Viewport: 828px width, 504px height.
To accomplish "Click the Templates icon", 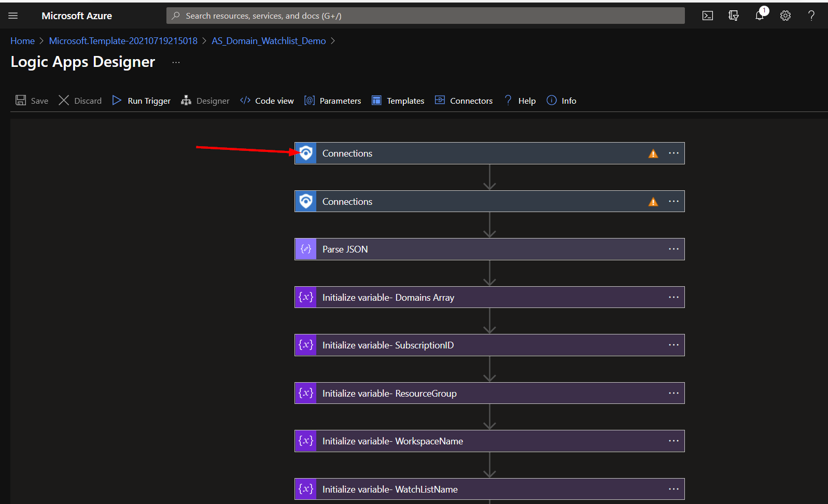I will tap(376, 100).
